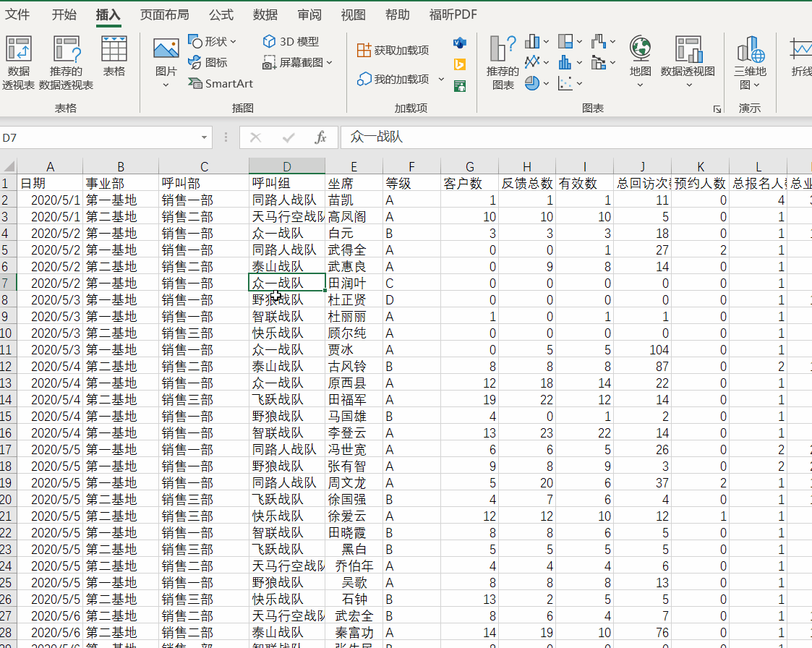The width and height of the screenshot is (812, 648).
Task: Insert a waterfall or stock chart
Action: pos(598,41)
